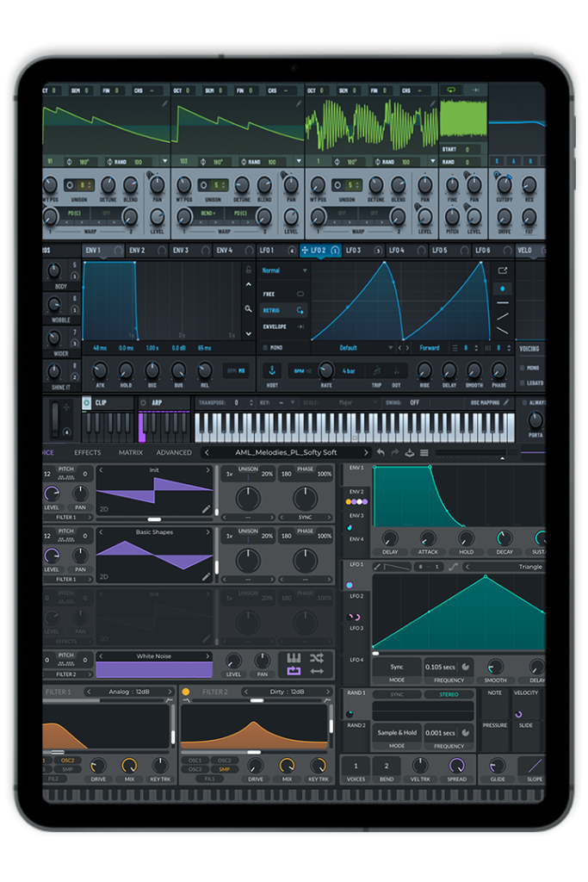
Task: Click the noise loop icon
Action: click(x=451, y=90)
